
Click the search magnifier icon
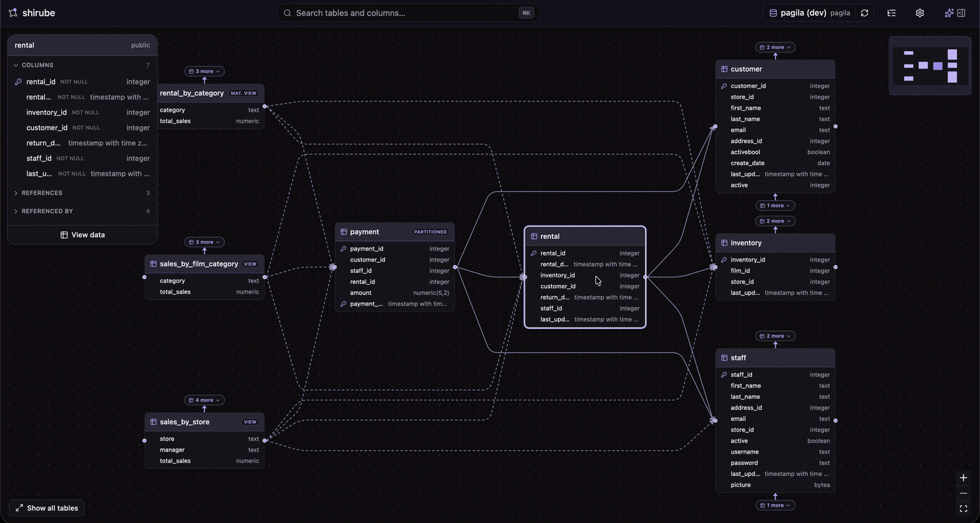tap(287, 13)
